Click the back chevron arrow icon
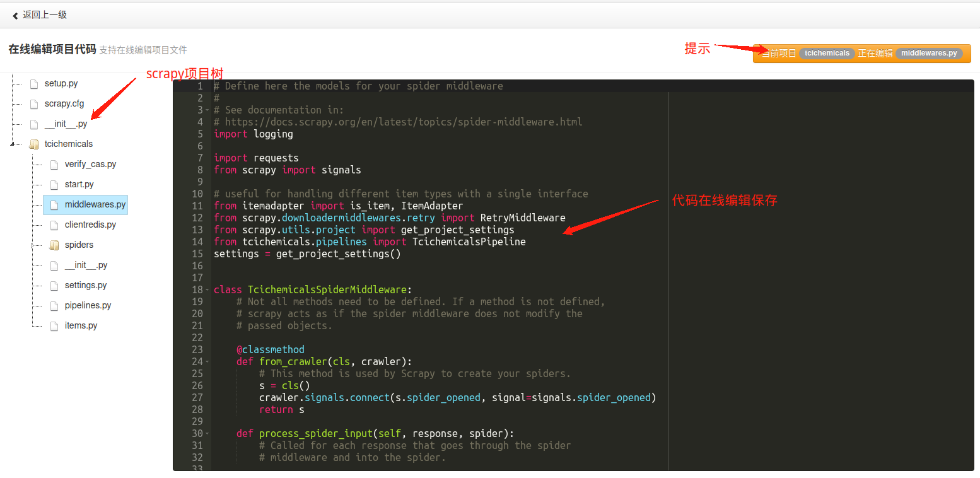The image size is (980, 478). (x=15, y=15)
